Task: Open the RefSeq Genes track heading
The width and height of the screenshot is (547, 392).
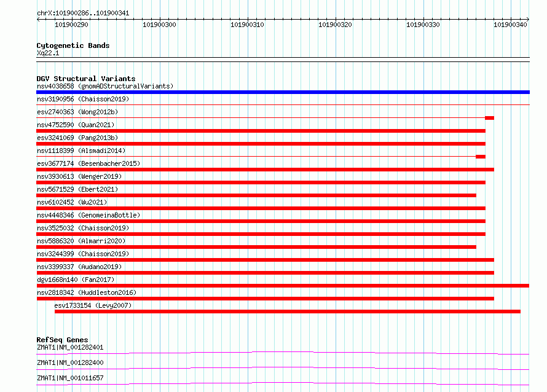Action: click(x=62, y=340)
